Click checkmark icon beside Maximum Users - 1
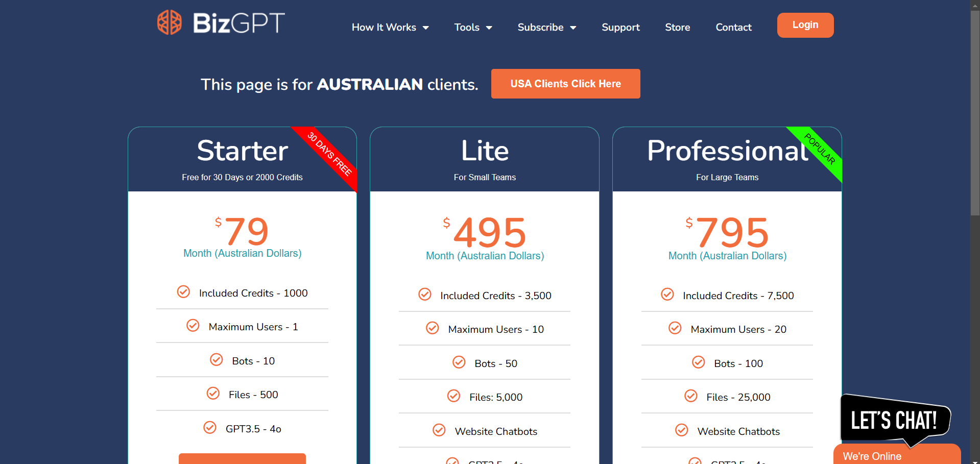 pyautogui.click(x=193, y=325)
